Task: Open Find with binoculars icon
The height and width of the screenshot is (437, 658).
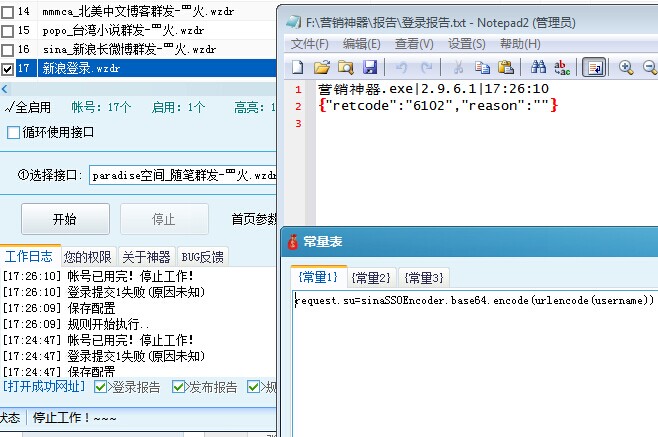Action: click(x=538, y=67)
